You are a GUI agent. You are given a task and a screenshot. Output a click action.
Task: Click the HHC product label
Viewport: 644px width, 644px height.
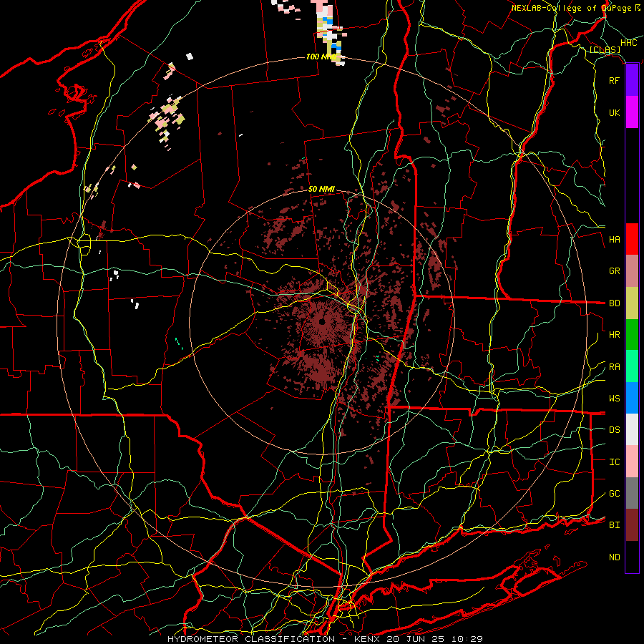point(629,43)
